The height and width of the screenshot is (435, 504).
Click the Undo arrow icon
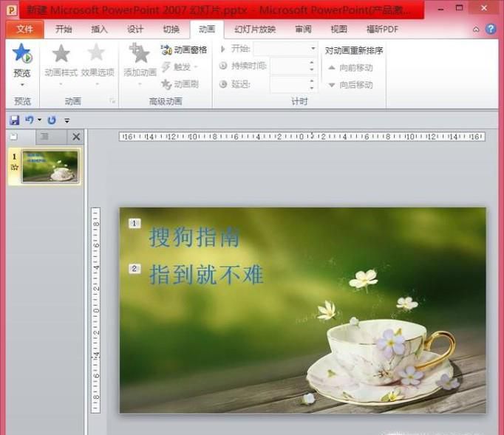(x=30, y=120)
